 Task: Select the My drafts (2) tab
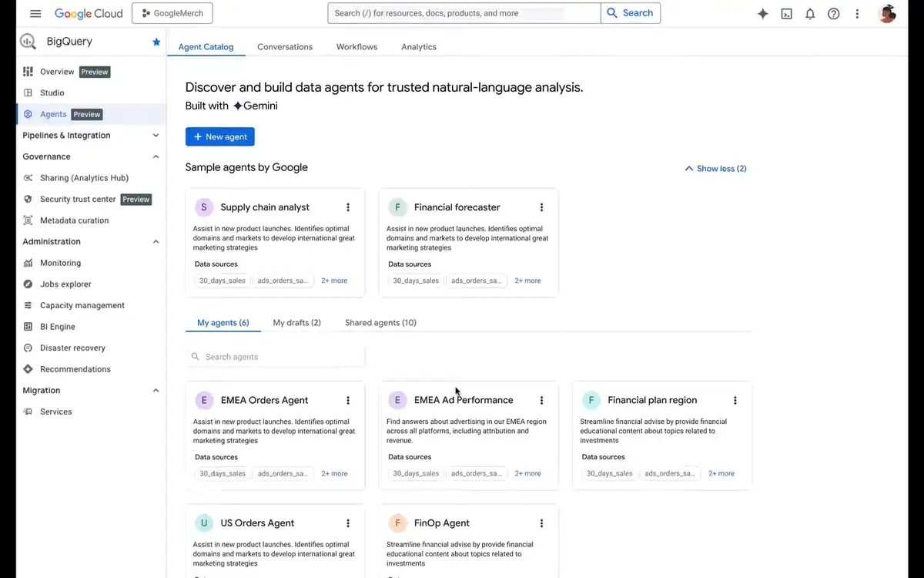(296, 322)
